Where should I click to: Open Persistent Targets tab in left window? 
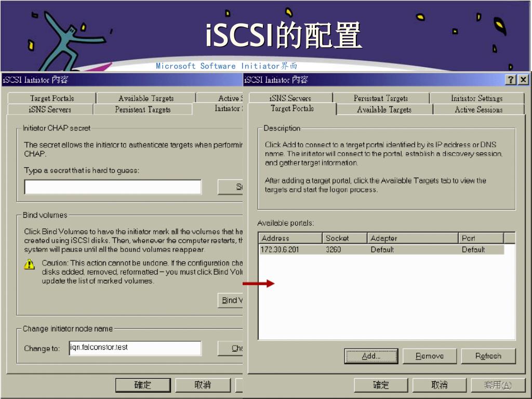(x=142, y=109)
